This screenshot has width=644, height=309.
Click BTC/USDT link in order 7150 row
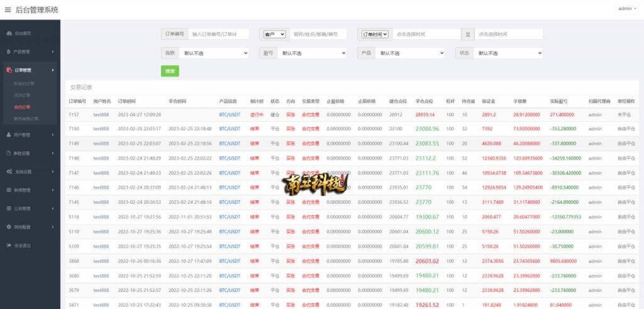tap(230, 128)
